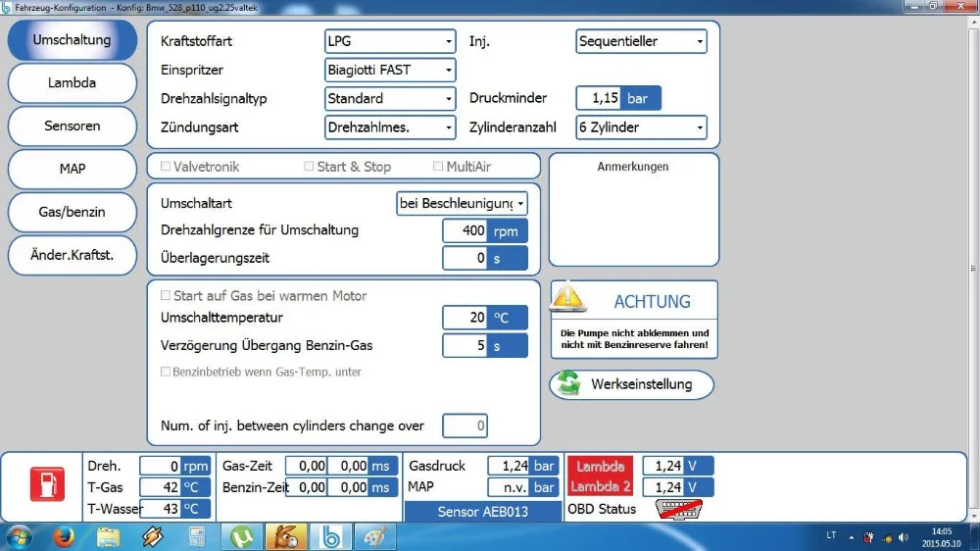Open the Gas/benzin tab
Viewport: 980px width, 551px height.
click(x=73, y=212)
